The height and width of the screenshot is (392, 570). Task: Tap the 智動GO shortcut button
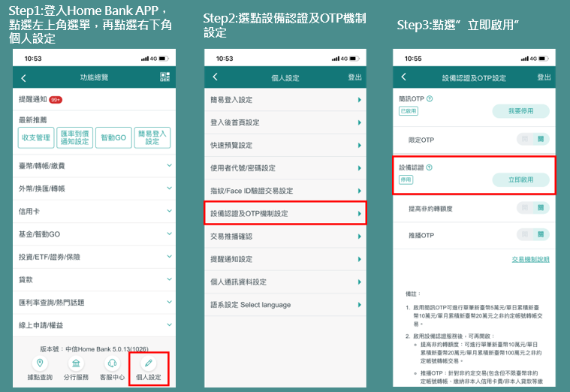(x=113, y=137)
